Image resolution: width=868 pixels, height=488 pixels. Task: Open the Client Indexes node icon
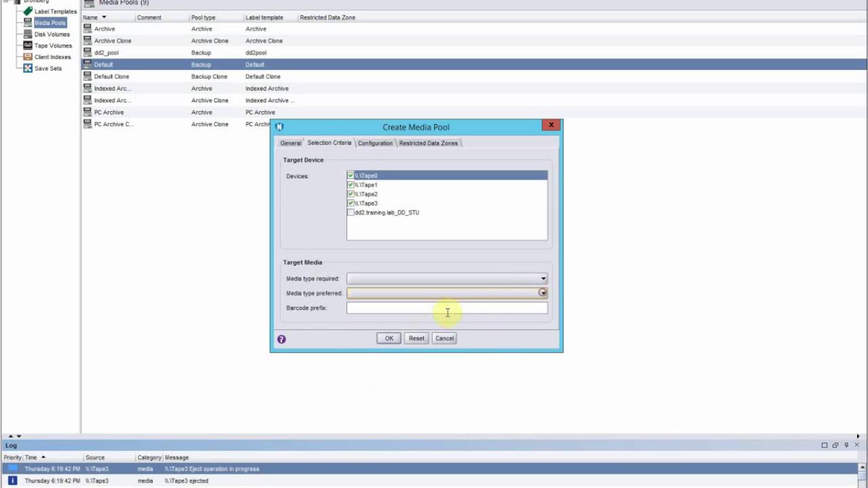click(28, 57)
